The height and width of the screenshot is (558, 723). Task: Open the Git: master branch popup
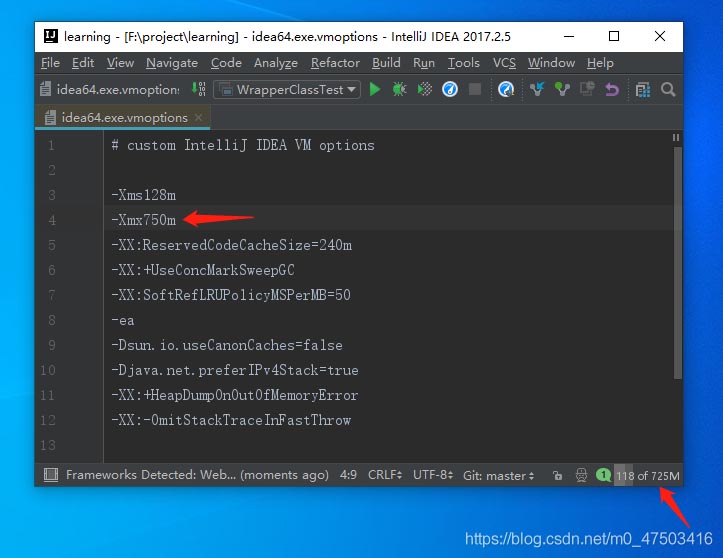(498, 475)
